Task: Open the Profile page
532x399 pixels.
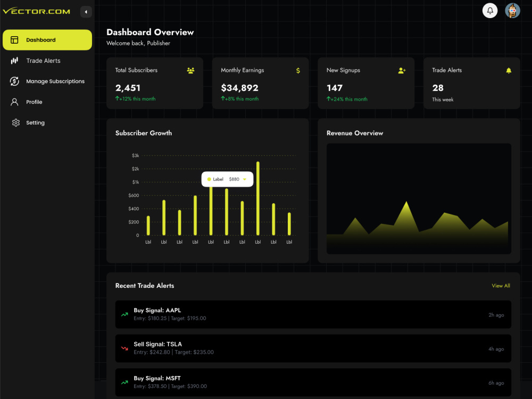Action: pyautogui.click(x=34, y=102)
